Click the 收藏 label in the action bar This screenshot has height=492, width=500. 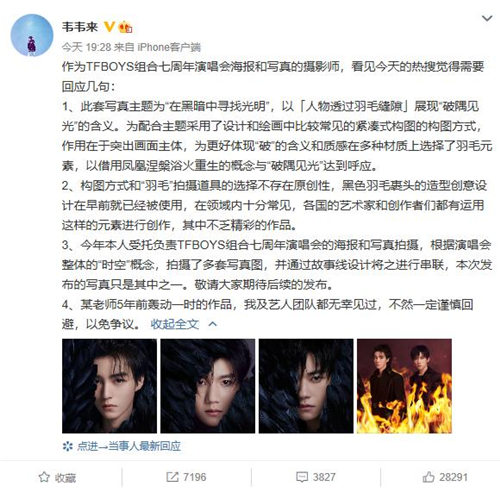click(66, 478)
